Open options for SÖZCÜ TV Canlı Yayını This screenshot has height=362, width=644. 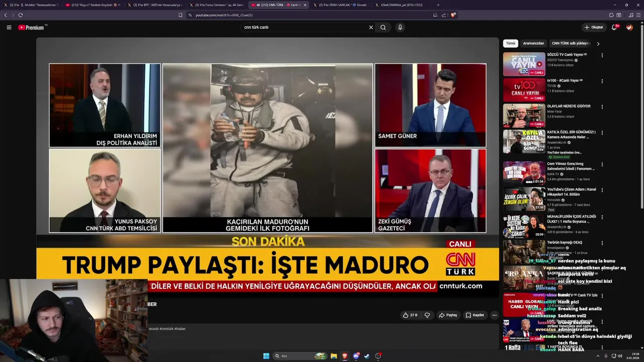point(602,55)
